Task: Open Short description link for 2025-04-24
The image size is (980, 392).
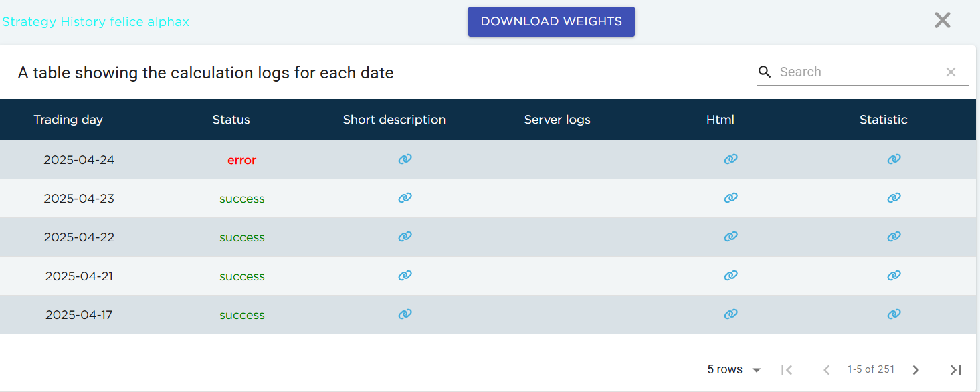Action: 405,159
